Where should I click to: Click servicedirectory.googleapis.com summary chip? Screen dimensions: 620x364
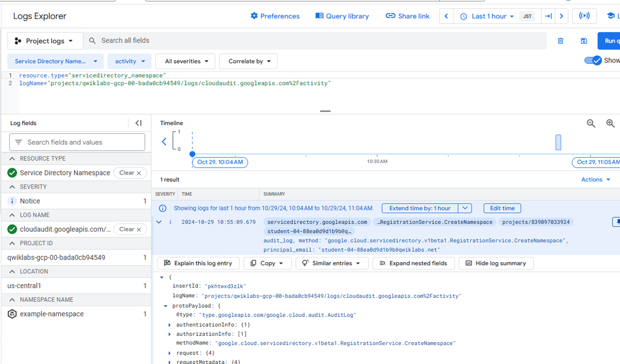(317, 222)
